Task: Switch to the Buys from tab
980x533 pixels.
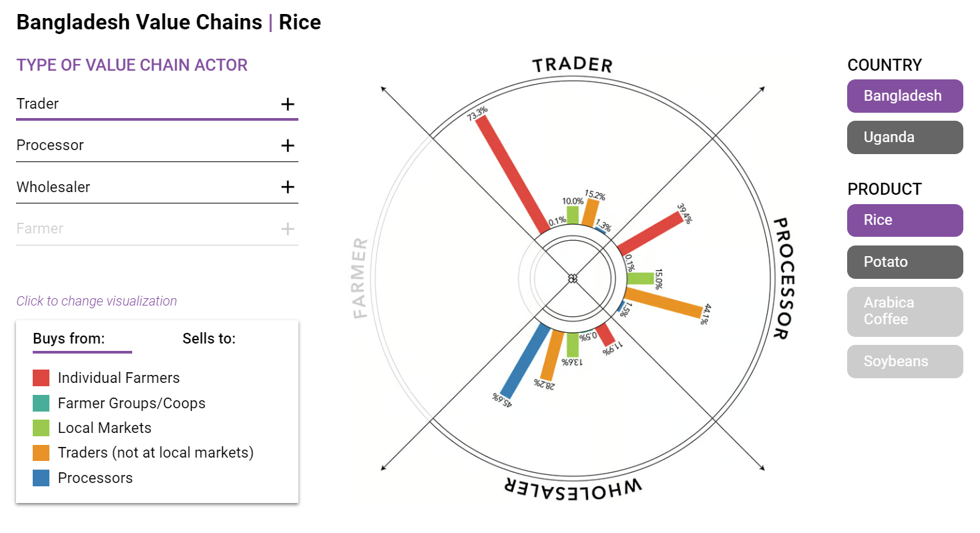Action: click(69, 339)
